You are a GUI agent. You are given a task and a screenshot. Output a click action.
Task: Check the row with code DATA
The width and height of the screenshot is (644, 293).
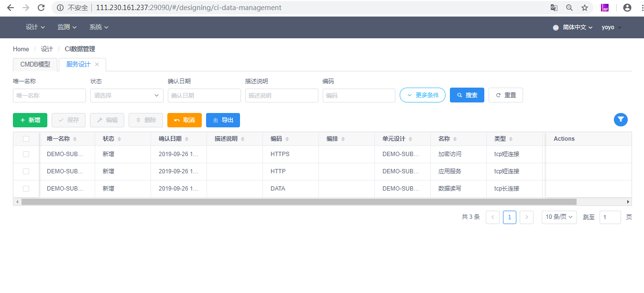pyautogui.click(x=26, y=189)
